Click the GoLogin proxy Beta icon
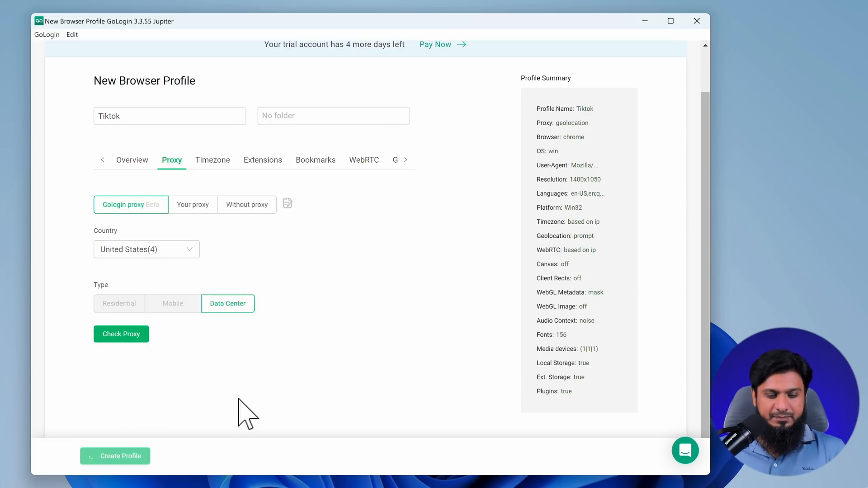Viewport: 868px width, 488px height. point(130,204)
